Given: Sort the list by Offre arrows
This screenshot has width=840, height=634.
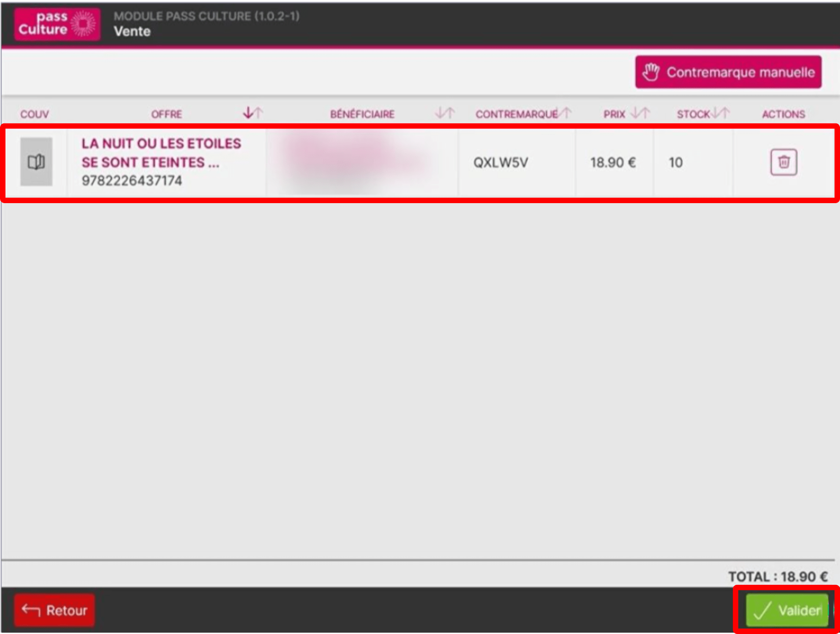Looking at the screenshot, I should 253,112.
